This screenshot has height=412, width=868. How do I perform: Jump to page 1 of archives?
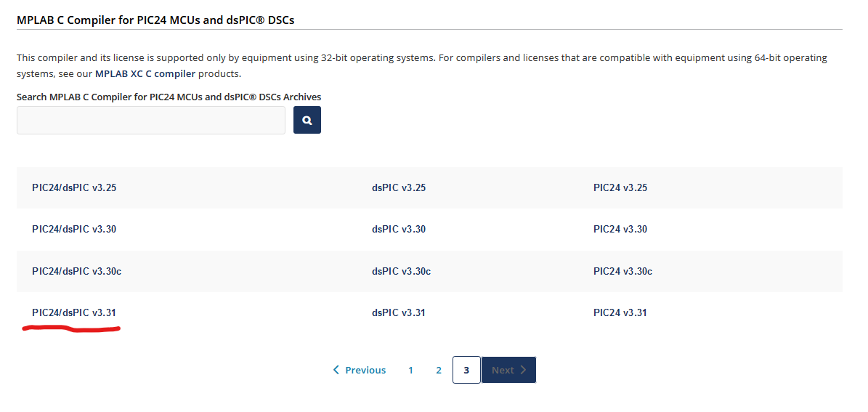[410, 370]
